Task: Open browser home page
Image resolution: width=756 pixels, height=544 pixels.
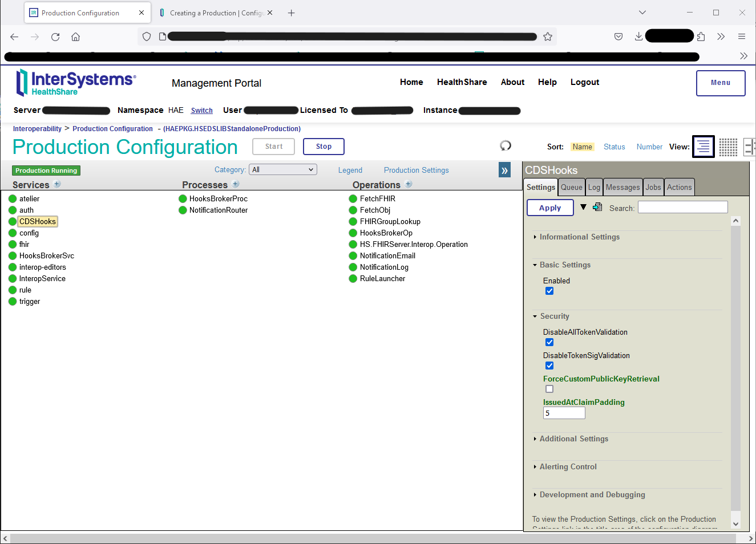Action: coord(75,36)
